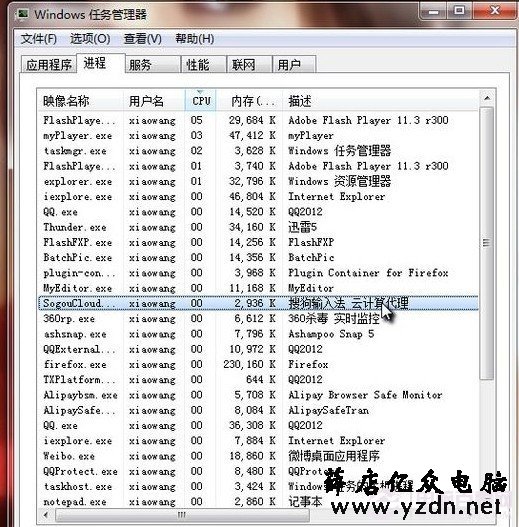Maximize the Task Manager window
Screen dimensions: 519x527
point(459,11)
